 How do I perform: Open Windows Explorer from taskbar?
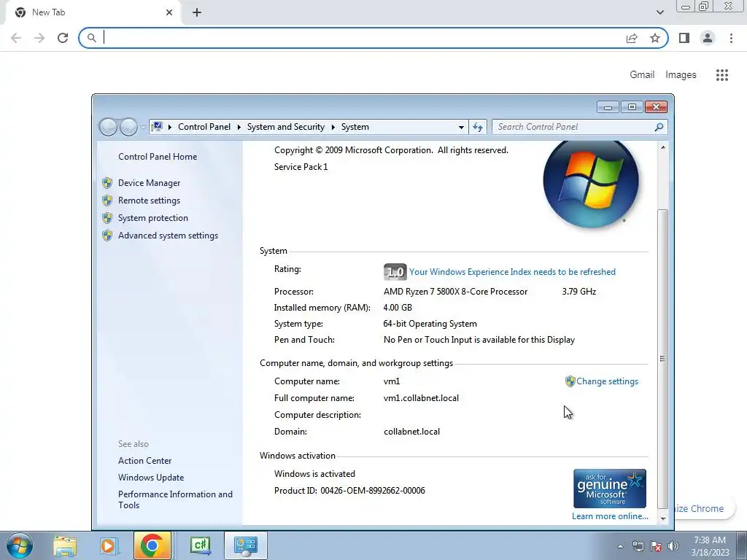[65, 545]
